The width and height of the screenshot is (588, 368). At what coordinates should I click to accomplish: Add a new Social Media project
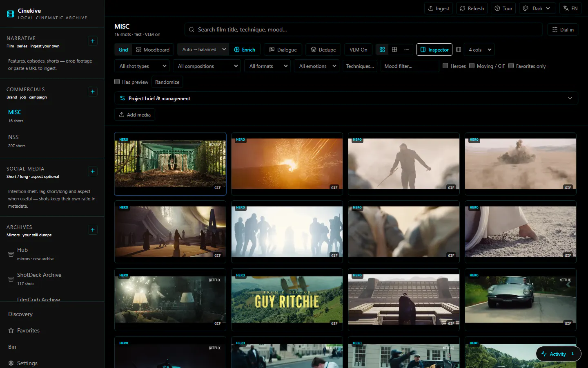tap(93, 171)
